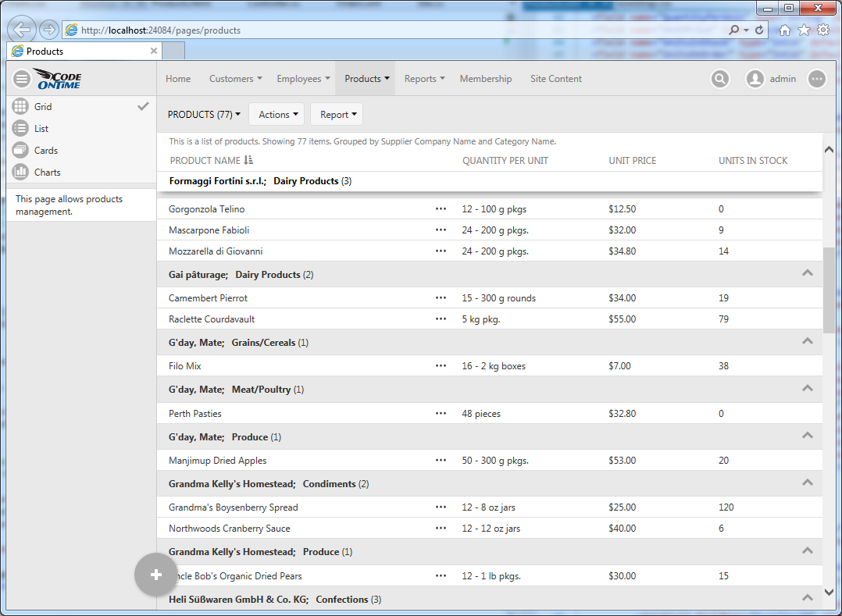
Task: Click the vertical scrollbar thumb
Action: [x=829, y=290]
